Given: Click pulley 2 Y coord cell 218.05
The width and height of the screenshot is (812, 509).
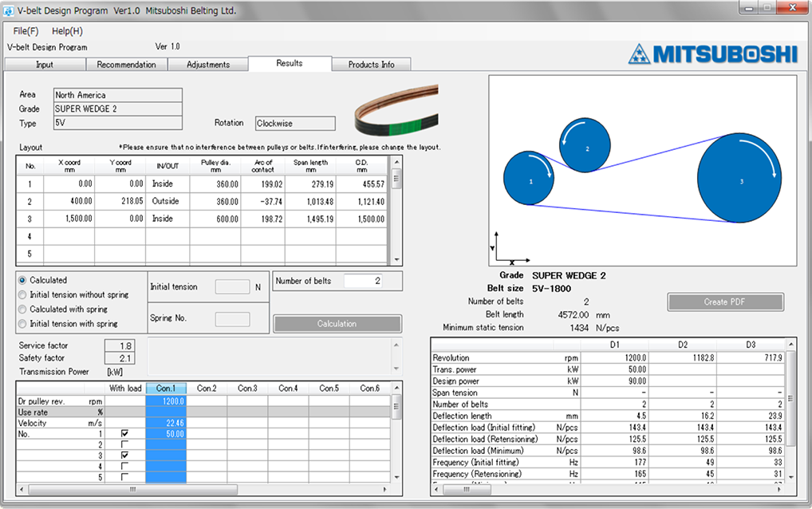Looking at the screenshot, I should (120, 201).
